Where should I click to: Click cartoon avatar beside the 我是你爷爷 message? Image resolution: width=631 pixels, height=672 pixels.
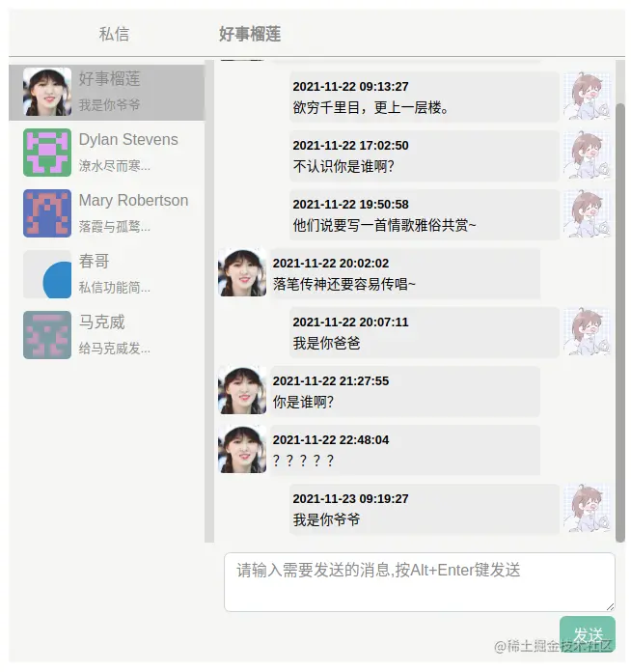(587, 508)
